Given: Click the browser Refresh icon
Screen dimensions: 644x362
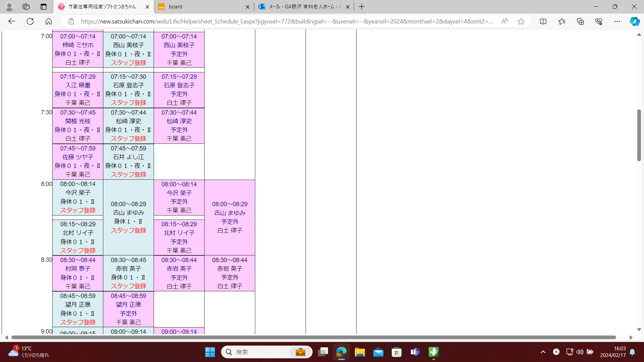Looking at the screenshot, I should coord(30,21).
